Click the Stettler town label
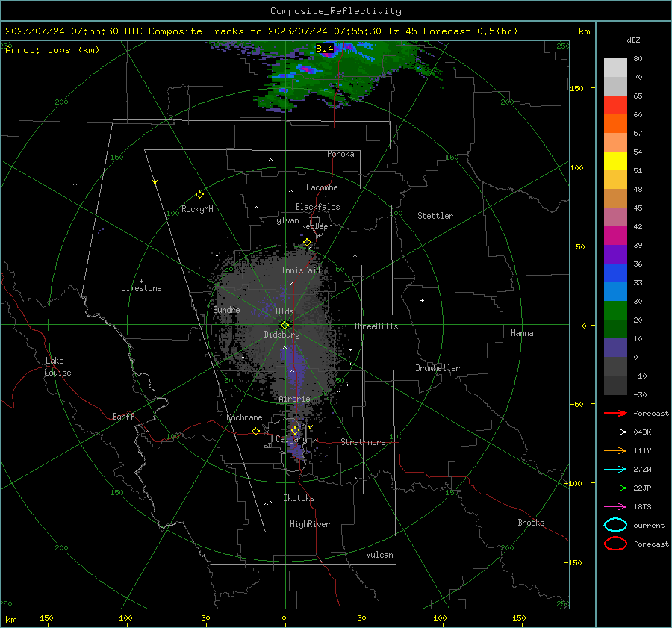Image resolution: width=672 pixels, height=628 pixels. point(435,216)
